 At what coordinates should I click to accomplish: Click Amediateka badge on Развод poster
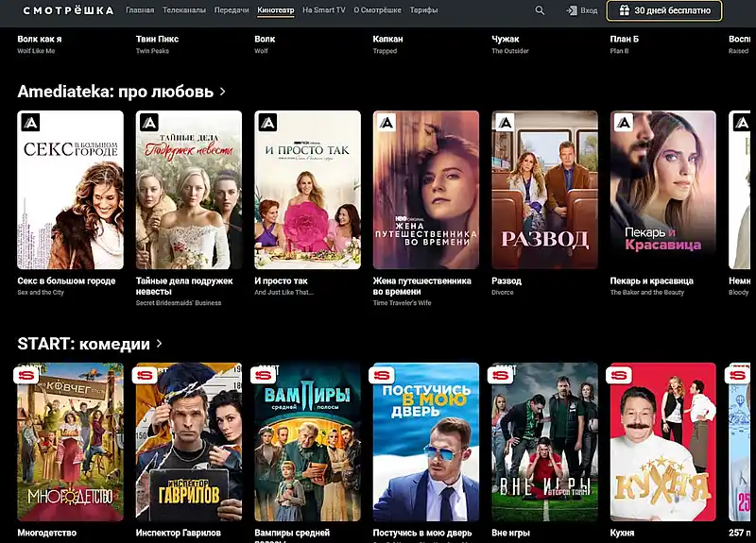(505, 123)
